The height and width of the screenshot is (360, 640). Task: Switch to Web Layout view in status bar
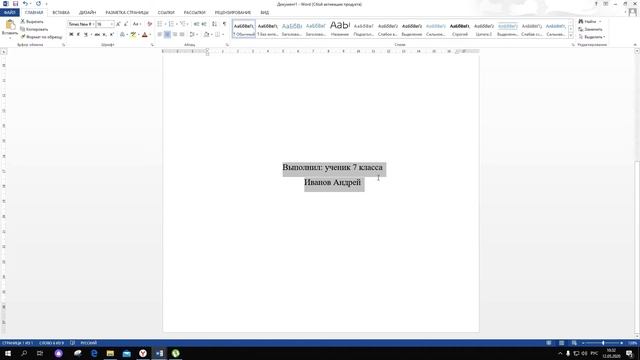574,343
